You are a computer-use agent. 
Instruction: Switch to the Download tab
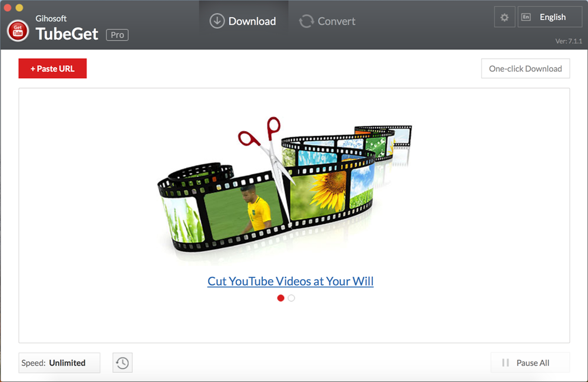pos(243,21)
